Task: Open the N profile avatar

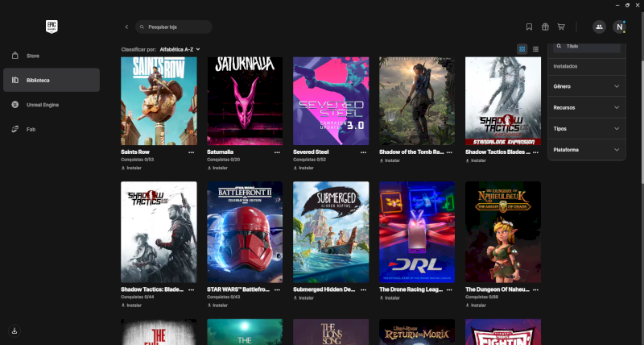Action: 619,27
